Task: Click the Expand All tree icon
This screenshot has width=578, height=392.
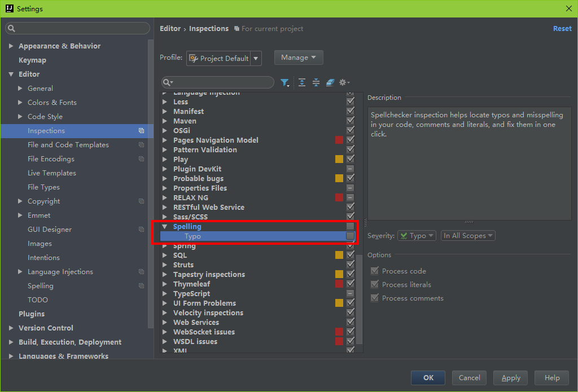Action: (x=302, y=83)
